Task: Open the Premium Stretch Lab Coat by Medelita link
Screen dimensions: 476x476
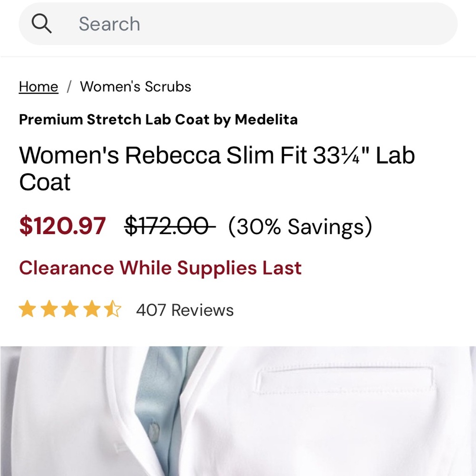Action: pos(158,119)
